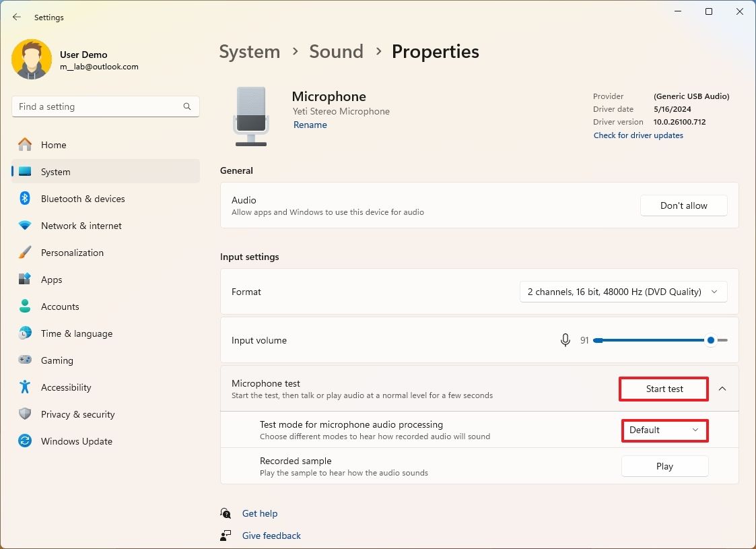Open the Default test mode dropdown
The image size is (756, 549).
pos(664,430)
